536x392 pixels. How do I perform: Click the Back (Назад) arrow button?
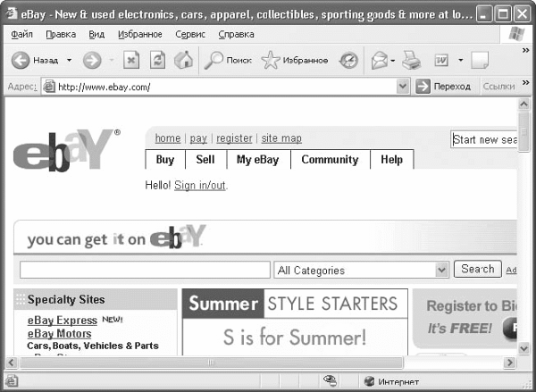pos(21,61)
